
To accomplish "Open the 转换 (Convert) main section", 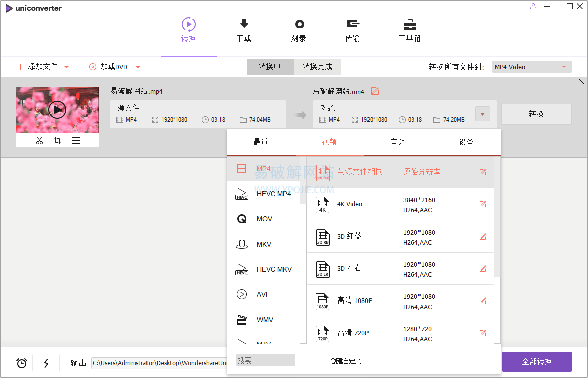I will tap(189, 30).
